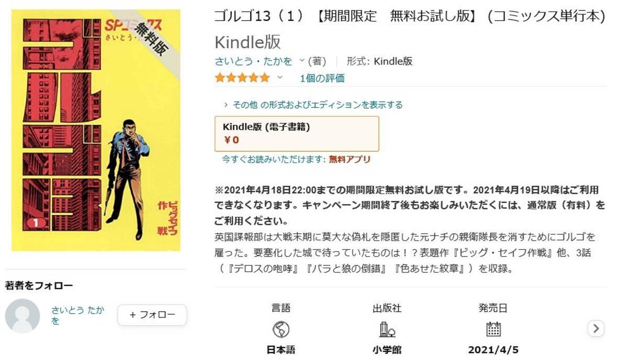Open the rating breakdown chevron beside stars

(x=279, y=78)
